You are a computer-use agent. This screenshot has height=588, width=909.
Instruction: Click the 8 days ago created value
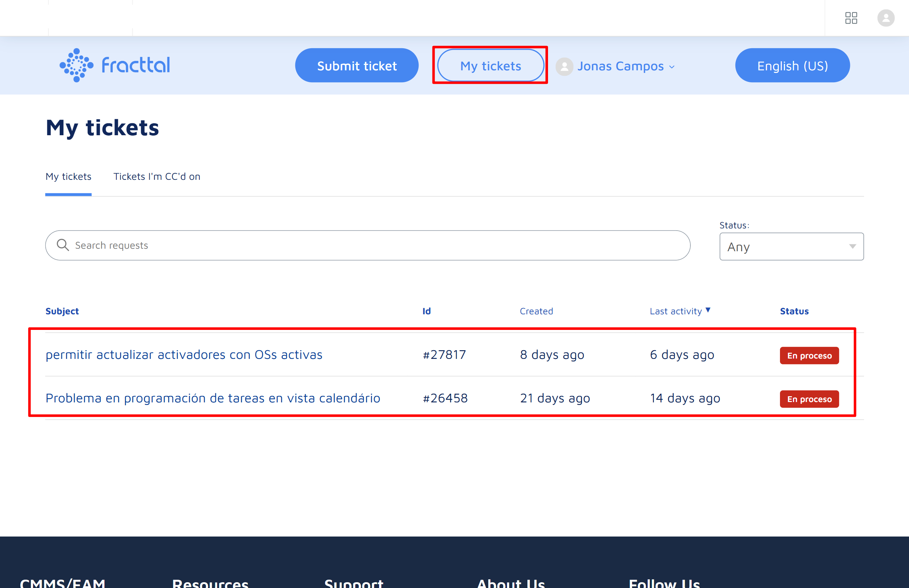coord(552,355)
